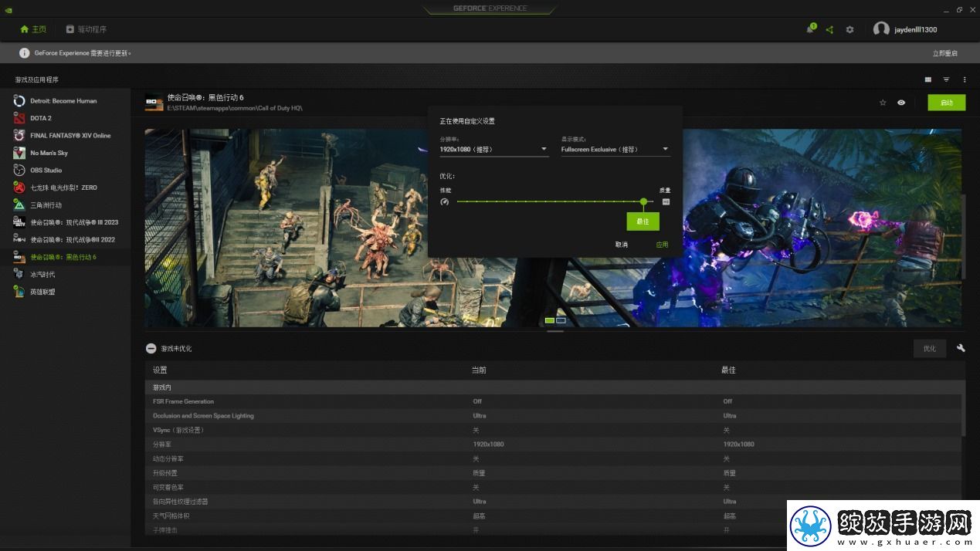Select 使命召唤 现代战争 II 2022 icon

click(x=20, y=240)
